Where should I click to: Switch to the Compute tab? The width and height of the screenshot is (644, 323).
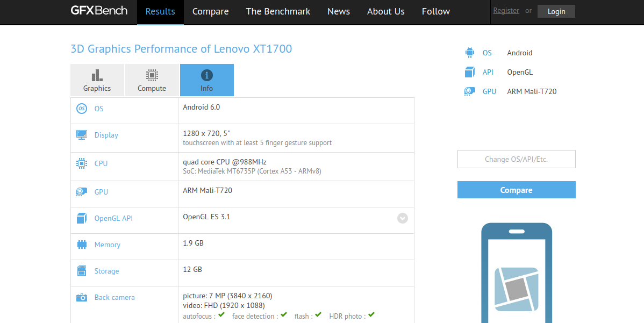point(152,80)
